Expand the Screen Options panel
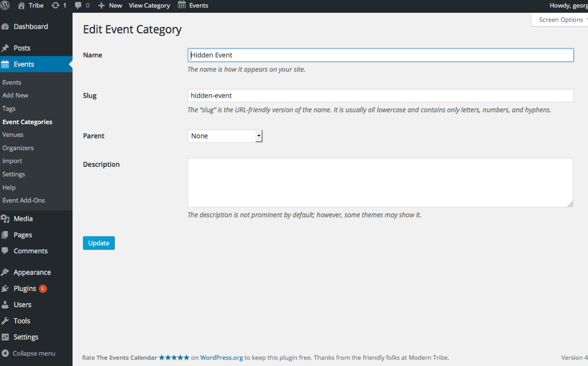588x366 pixels. [561, 20]
